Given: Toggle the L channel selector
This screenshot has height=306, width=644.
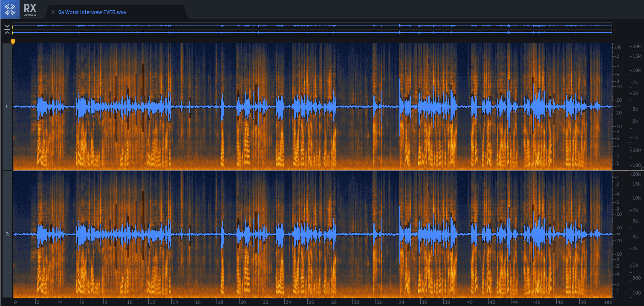Looking at the screenshot, I should click(7, 106).
